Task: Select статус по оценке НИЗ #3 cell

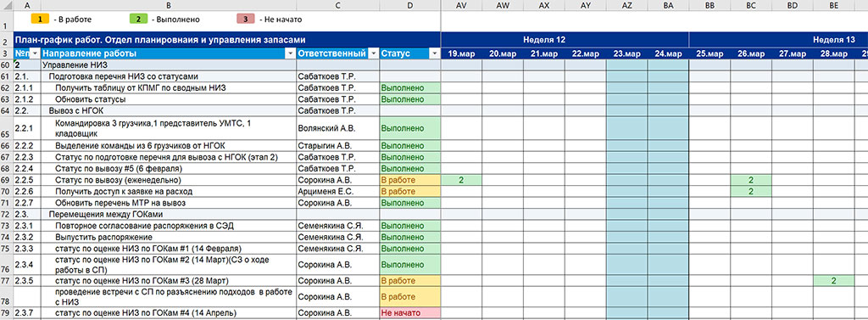Action: [169, 281]
